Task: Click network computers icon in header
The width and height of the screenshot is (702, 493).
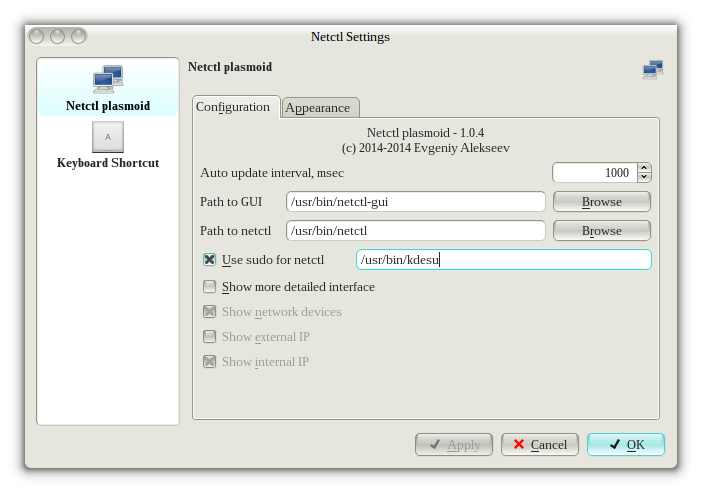Action: click(653, 69)
